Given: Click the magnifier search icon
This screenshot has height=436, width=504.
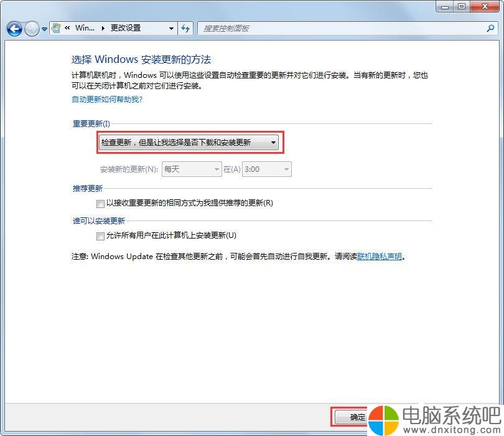Looking at the screenshot, I should (490, 28).
